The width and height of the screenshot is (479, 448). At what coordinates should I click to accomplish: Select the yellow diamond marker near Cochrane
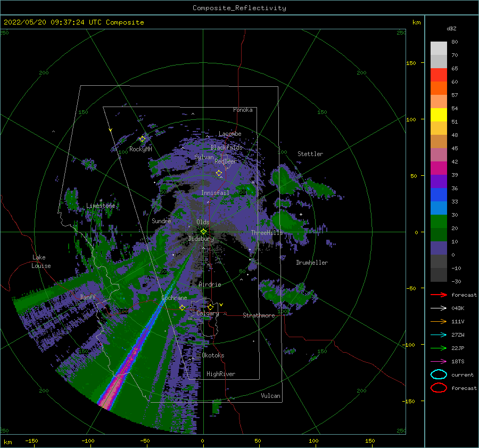pos(182,307)
